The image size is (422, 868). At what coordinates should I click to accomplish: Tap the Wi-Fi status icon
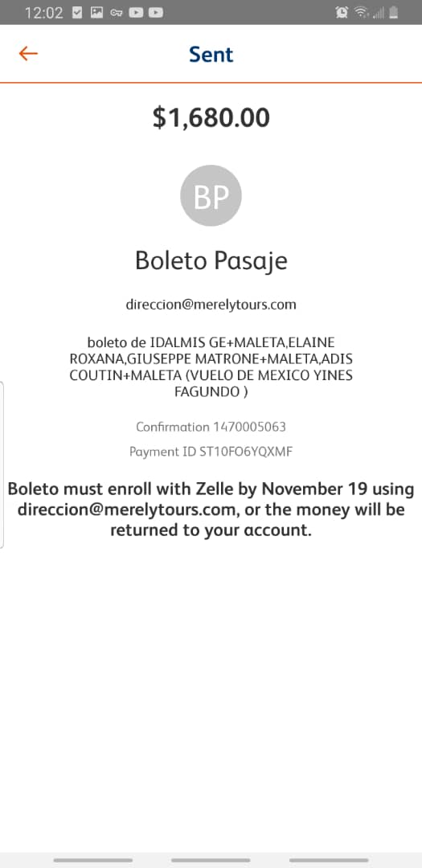pyautogui.click(x=361, y=13)
